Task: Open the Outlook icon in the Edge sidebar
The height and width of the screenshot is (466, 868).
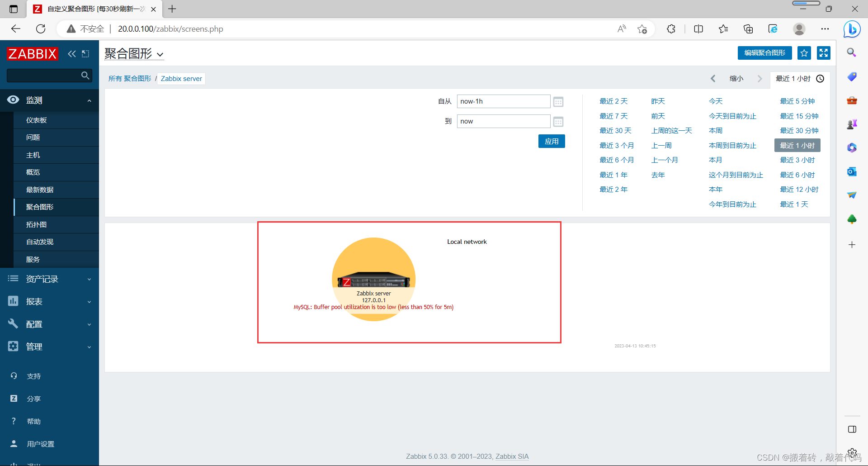Action: pos(852,172)
